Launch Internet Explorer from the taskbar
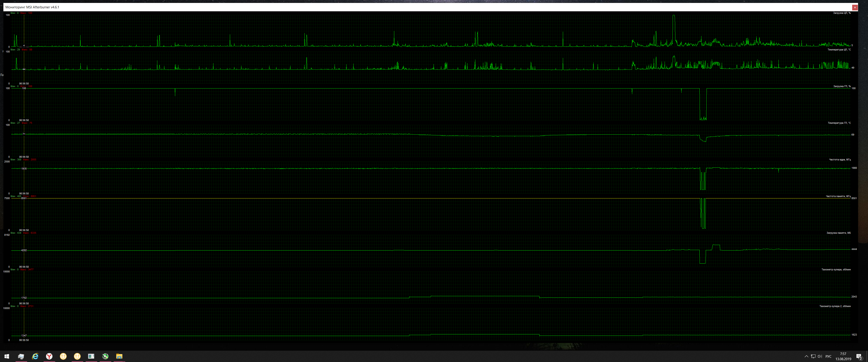This screenshot has width=868, height=362. (35, 356)
